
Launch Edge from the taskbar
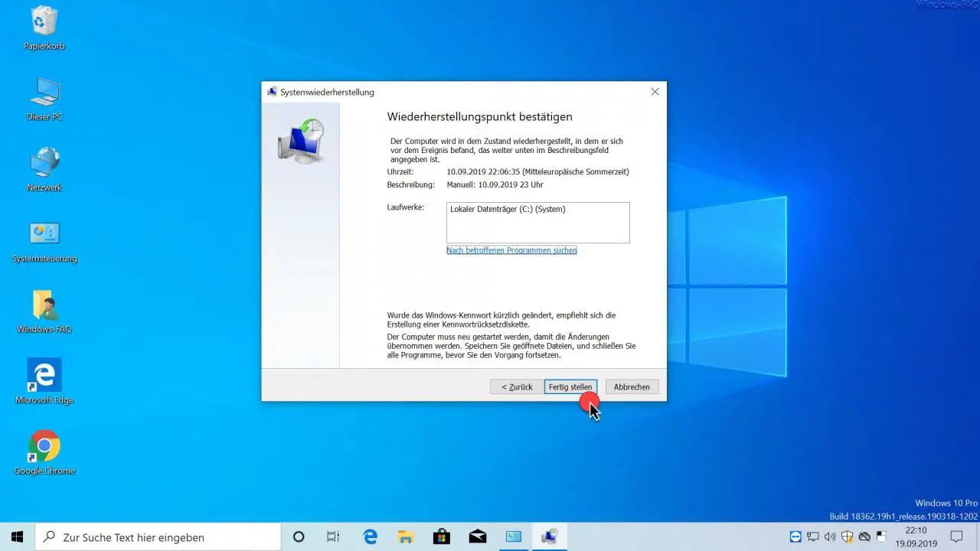point(371,537)
